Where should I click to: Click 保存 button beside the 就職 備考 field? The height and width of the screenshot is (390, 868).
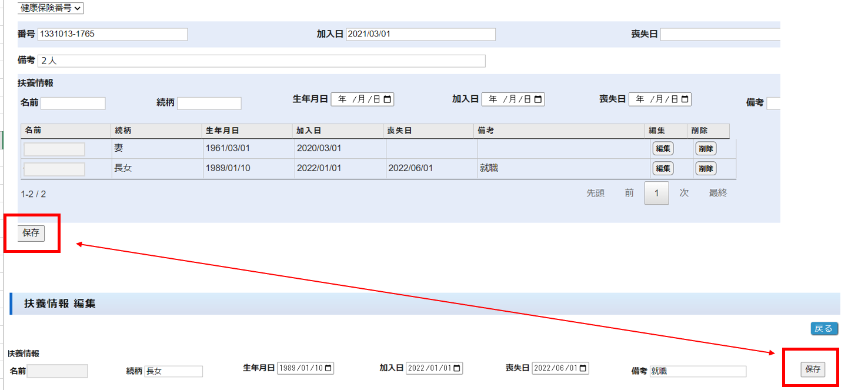tap(813, 369)
